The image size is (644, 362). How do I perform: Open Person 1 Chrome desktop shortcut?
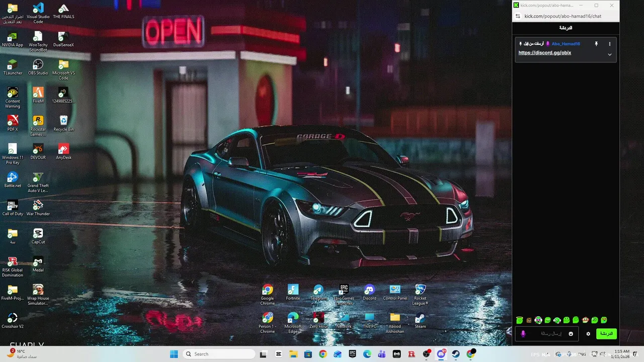pyautogui.click(x=267, y=323)
